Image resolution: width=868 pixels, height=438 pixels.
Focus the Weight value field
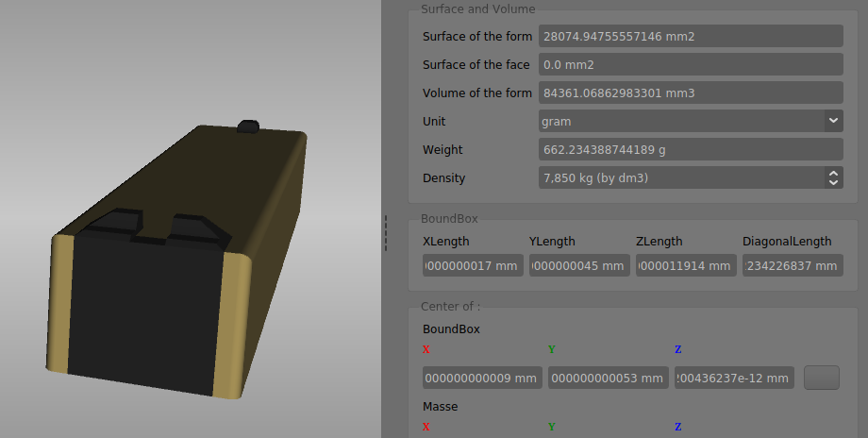[x=690, y=149]
